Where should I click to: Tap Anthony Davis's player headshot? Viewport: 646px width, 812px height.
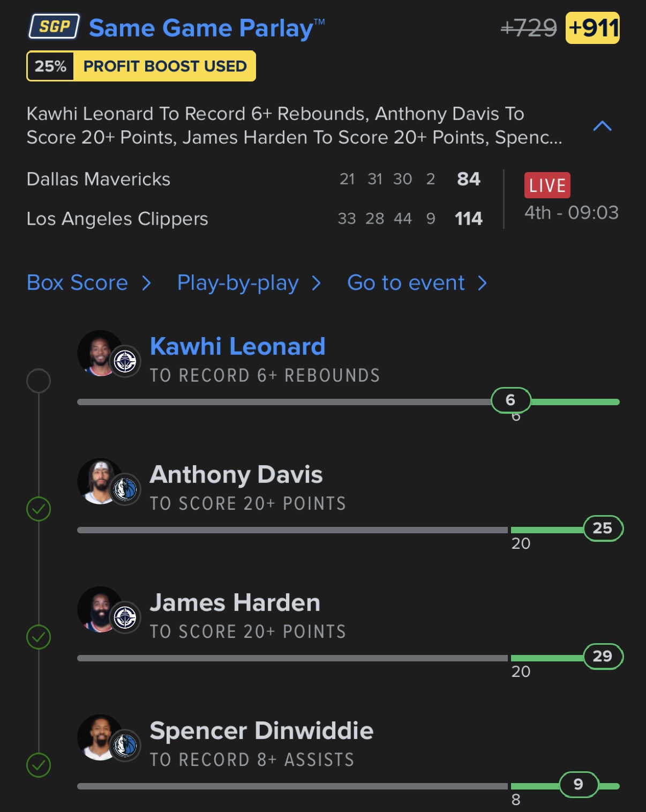click(x=100, y=481)
